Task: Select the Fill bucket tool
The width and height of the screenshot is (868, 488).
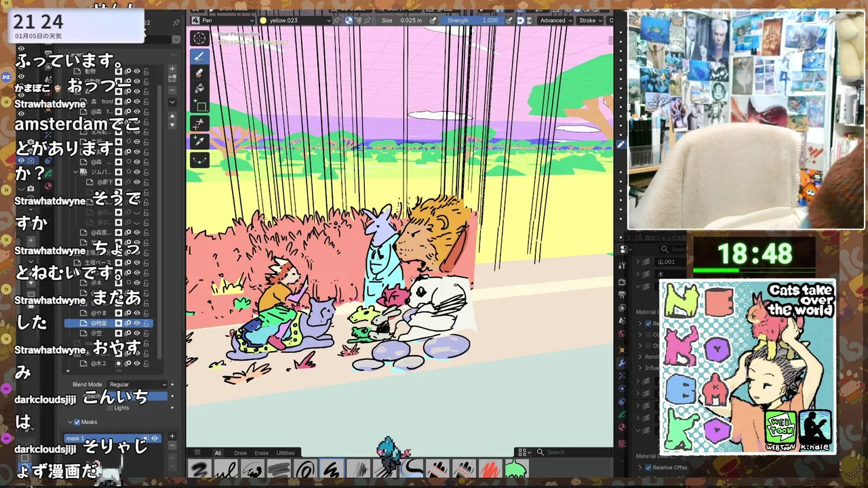Action: coord(199,89)
